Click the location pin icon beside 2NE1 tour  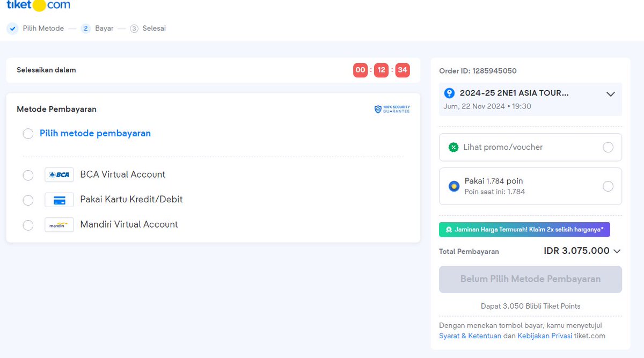pos(450,93)
